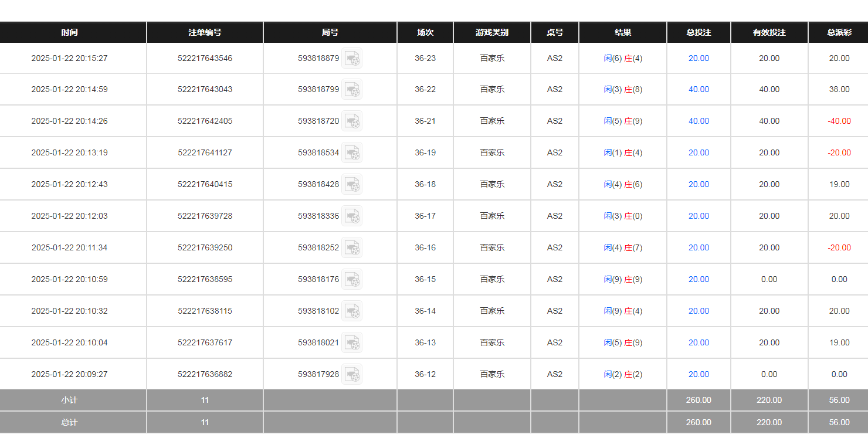Click the 20.00 total bet link for 36-12
Viewport: 868px width, 438px height.
click(x=699, y=375)
